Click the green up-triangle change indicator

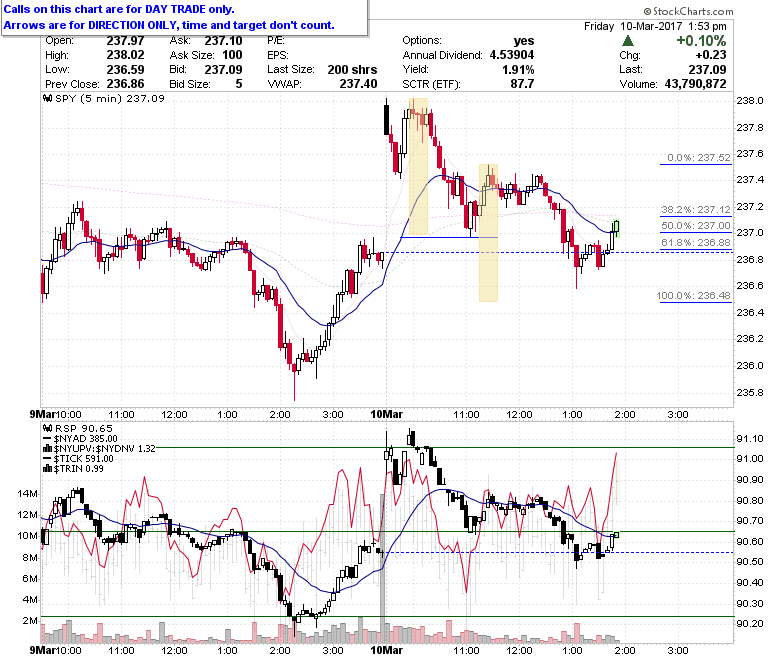click(x=628, y=41)
